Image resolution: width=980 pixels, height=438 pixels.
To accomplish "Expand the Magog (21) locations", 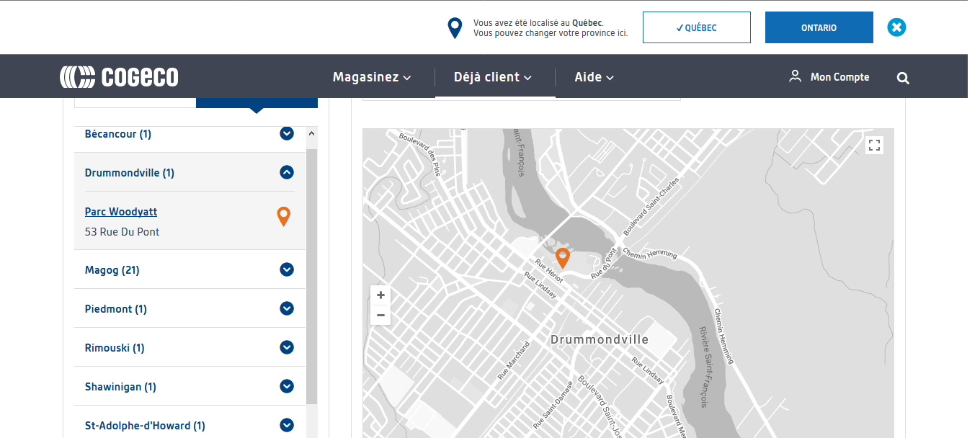I will pyautogui.click(x=287, y=270).
